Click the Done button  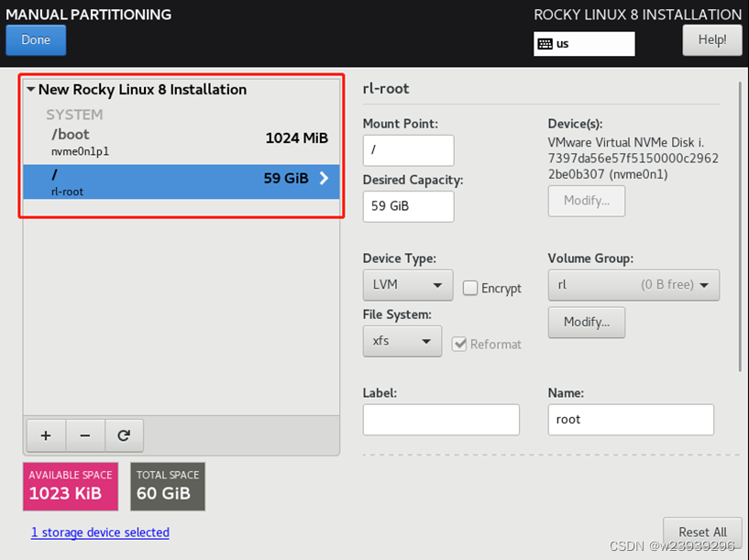pos(36,39)
